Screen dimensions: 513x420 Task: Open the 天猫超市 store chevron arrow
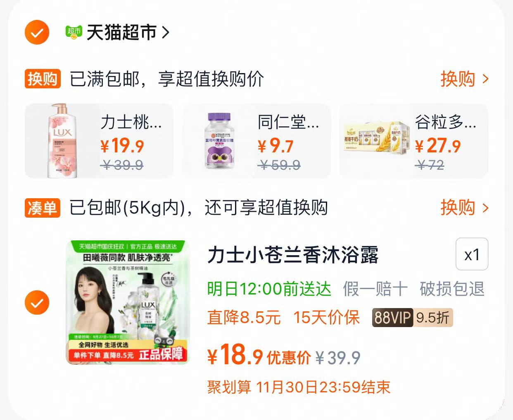(x=166, y=32)
